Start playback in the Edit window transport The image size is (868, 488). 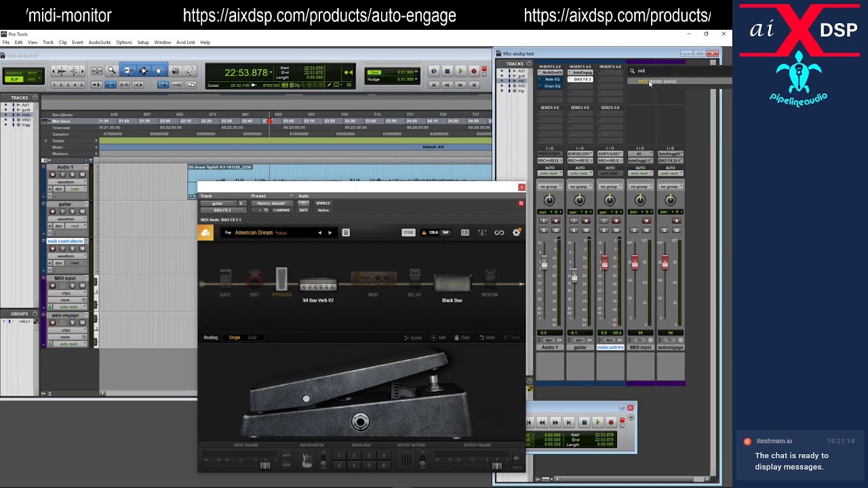point(460,71)
